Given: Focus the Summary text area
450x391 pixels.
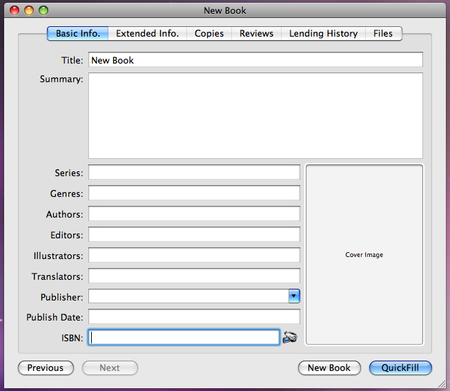Looking at the screenshot, I should [255, 115].
